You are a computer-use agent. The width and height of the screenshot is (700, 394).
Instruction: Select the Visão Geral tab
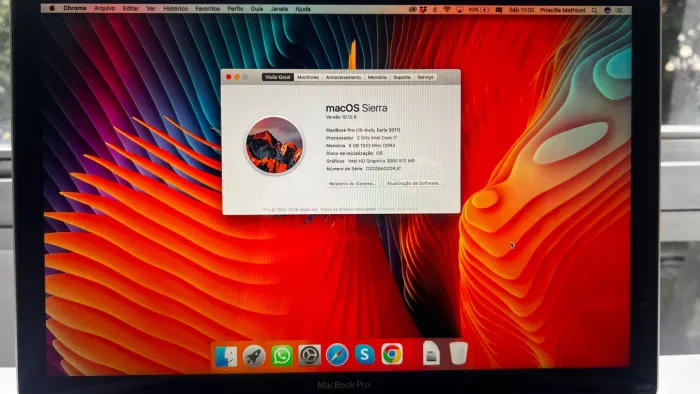(x=278, y=77)
